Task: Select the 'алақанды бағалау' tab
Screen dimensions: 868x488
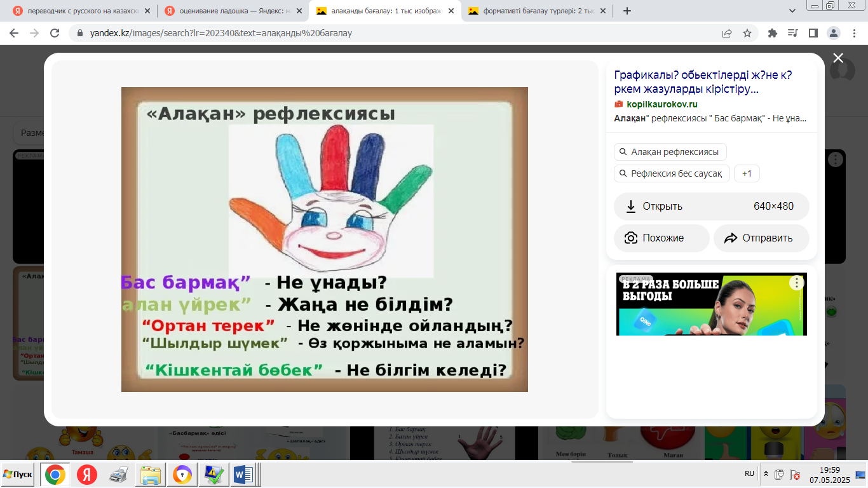Action: click(x=384, y=11)
